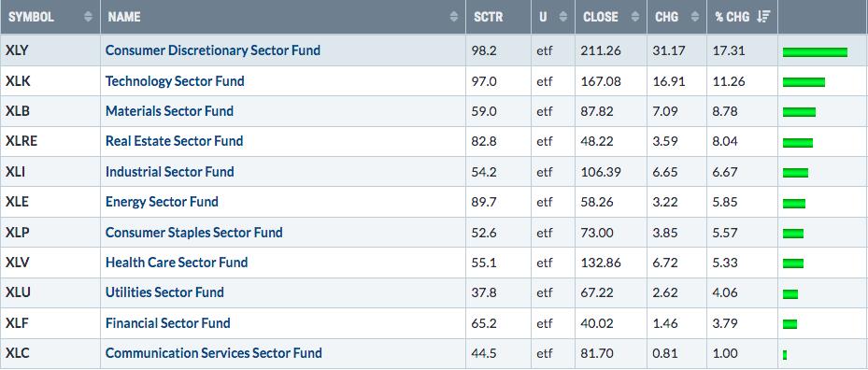Click Utilities Sector Fund name
The width and height of the screenshot is (868, 370).
164,292
